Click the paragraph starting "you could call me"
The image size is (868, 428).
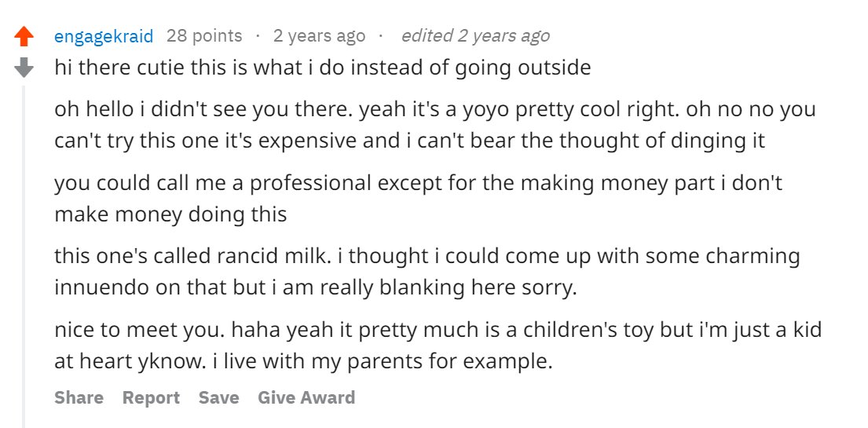click(x=416, y=199)
